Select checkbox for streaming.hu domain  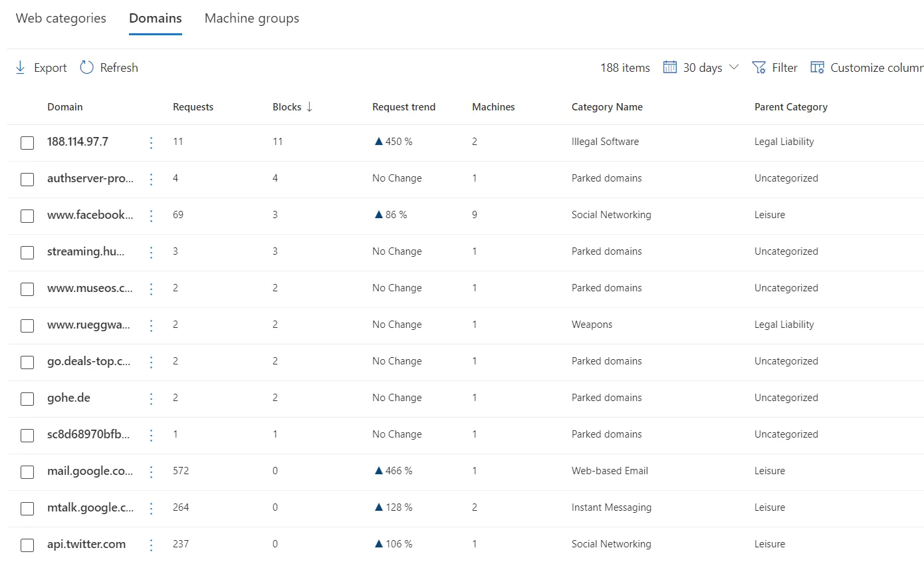coord(27,253)
